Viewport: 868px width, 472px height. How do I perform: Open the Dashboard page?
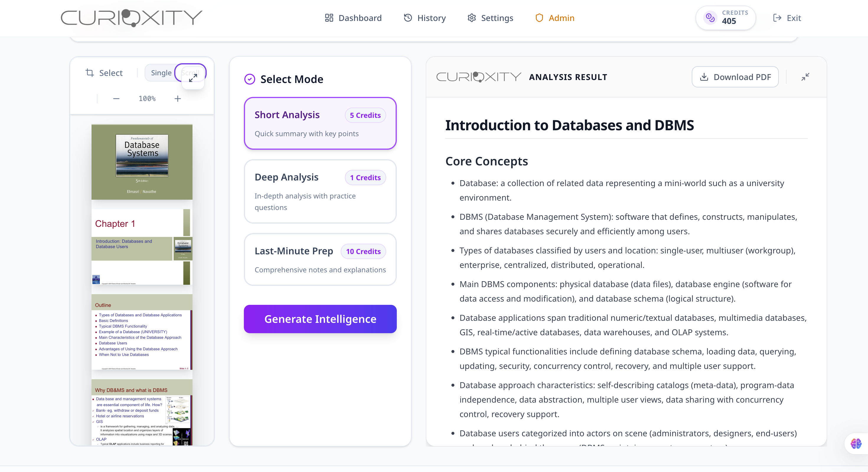353,18
